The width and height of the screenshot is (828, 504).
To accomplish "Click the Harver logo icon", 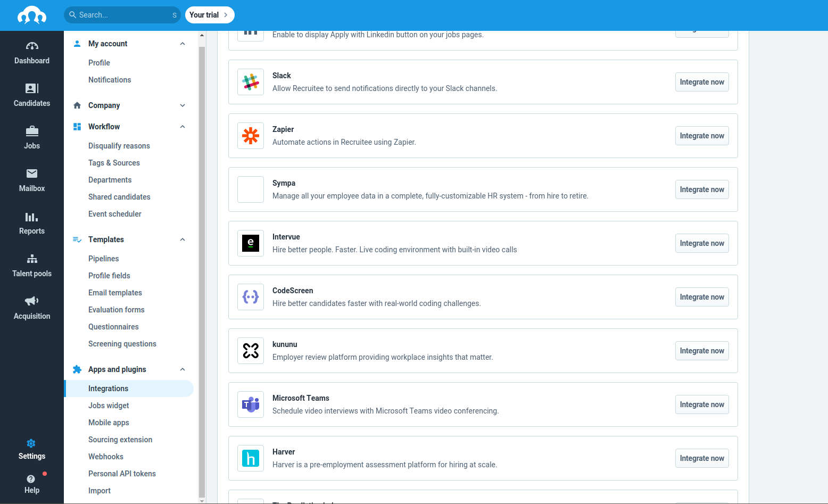I will (x=251, y=458).
